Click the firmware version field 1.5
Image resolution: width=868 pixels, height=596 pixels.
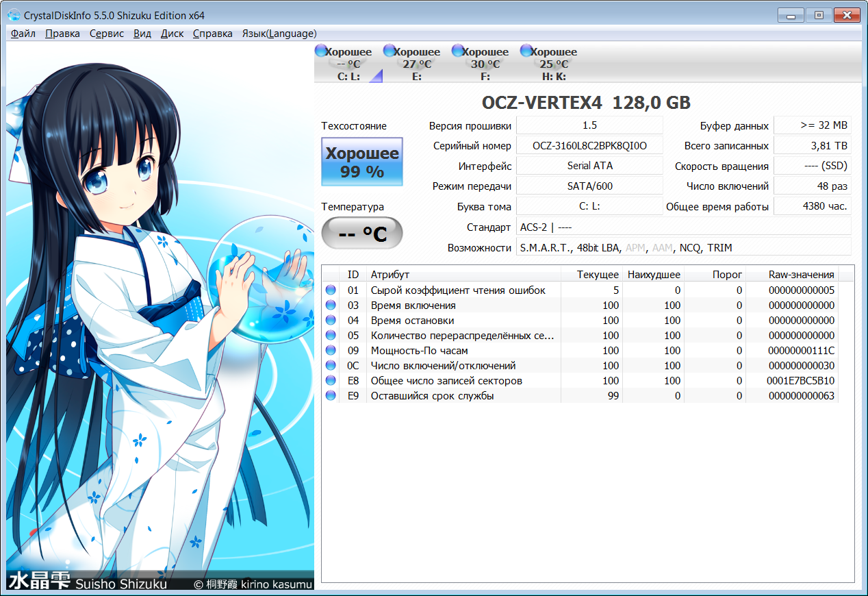click(x=589, y=125)
